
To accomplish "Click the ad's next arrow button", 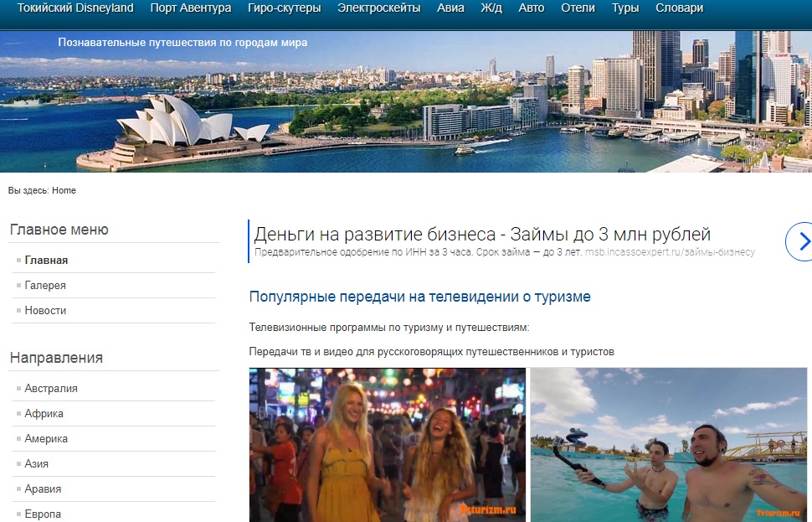I will pos(799,241).
